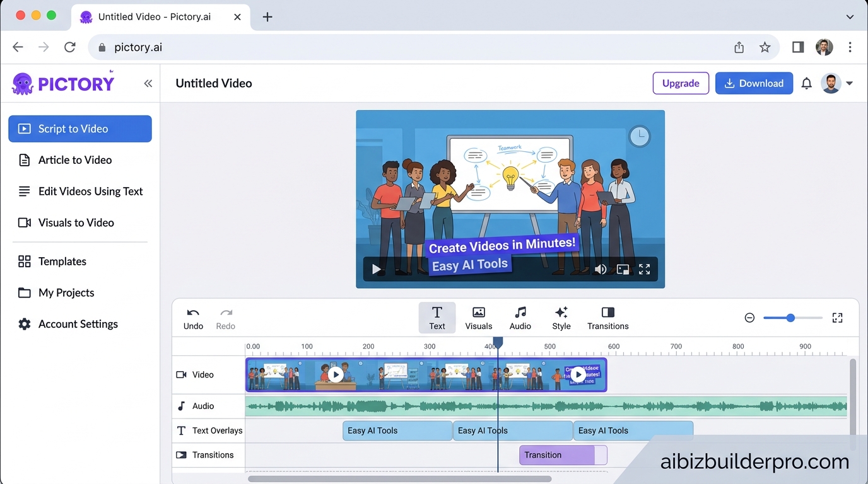Go to My Projects in sidebar

point(66,292)
